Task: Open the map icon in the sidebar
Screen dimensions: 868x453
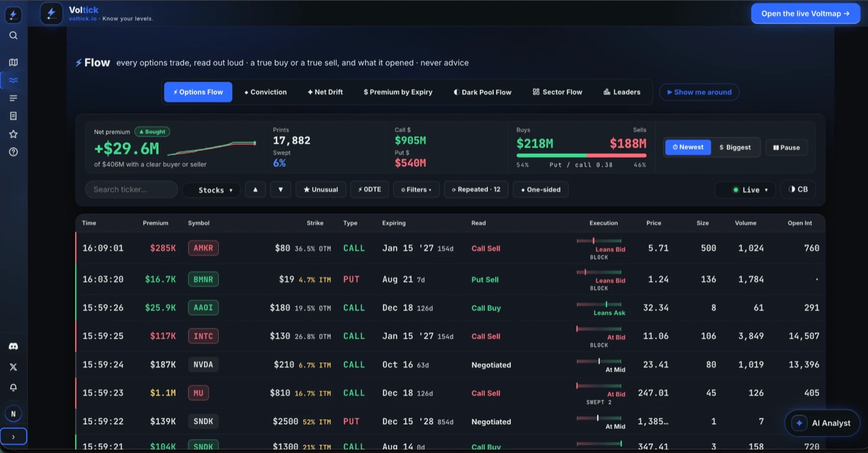Action: pyautogui.click(x=13, y=63)
